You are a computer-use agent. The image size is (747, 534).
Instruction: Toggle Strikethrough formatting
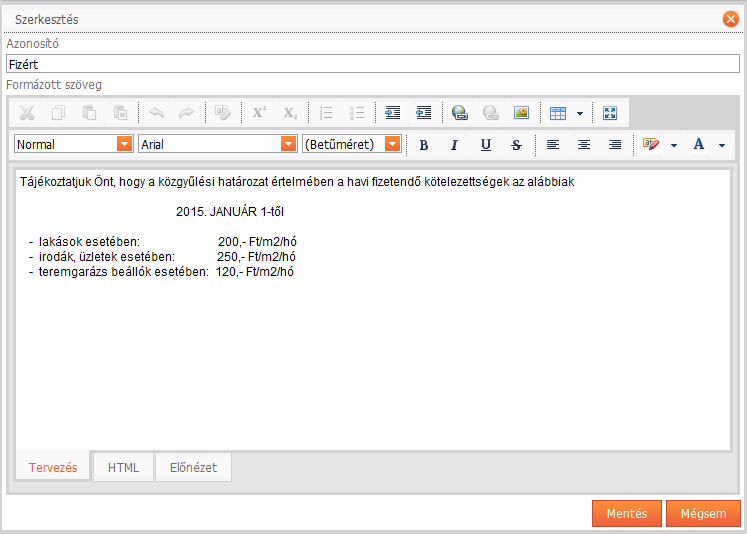click(x=516, y=145)
